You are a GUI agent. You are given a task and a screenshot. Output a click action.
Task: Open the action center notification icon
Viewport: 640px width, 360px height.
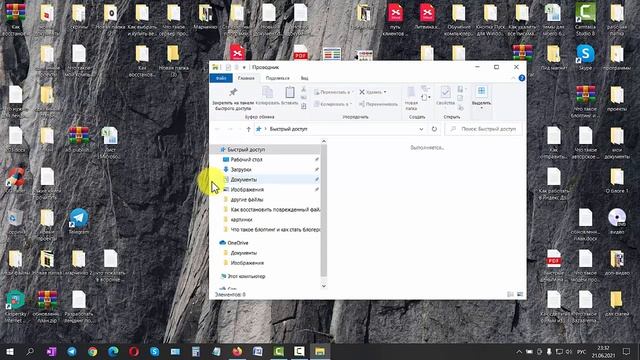[627, 351]
